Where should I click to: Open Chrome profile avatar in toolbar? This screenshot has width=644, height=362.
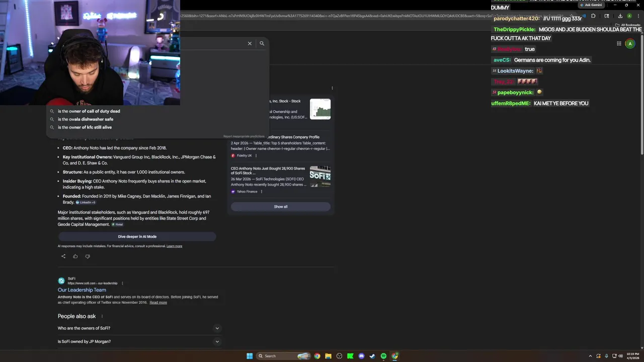pos(629,16)
